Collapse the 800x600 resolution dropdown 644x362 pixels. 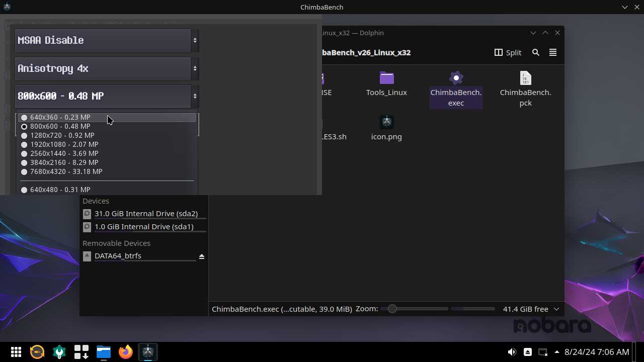point(107,96)
